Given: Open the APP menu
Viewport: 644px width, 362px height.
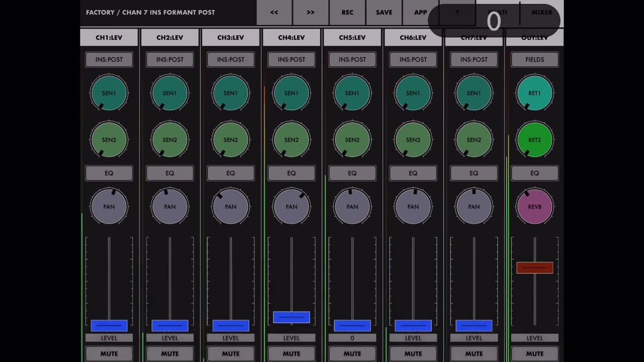Looking at the screenshot, I should (421, 13).
